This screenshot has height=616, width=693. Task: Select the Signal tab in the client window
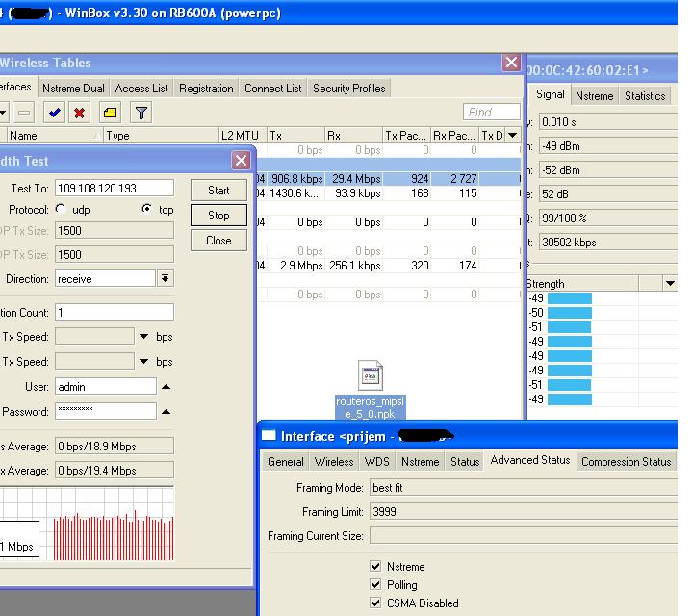pos(551,94)
